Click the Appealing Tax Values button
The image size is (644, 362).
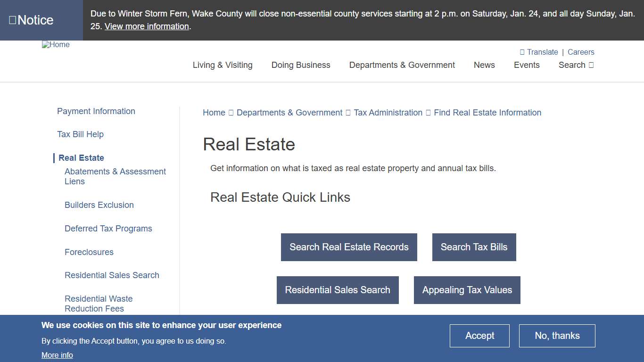click(467, 290)
